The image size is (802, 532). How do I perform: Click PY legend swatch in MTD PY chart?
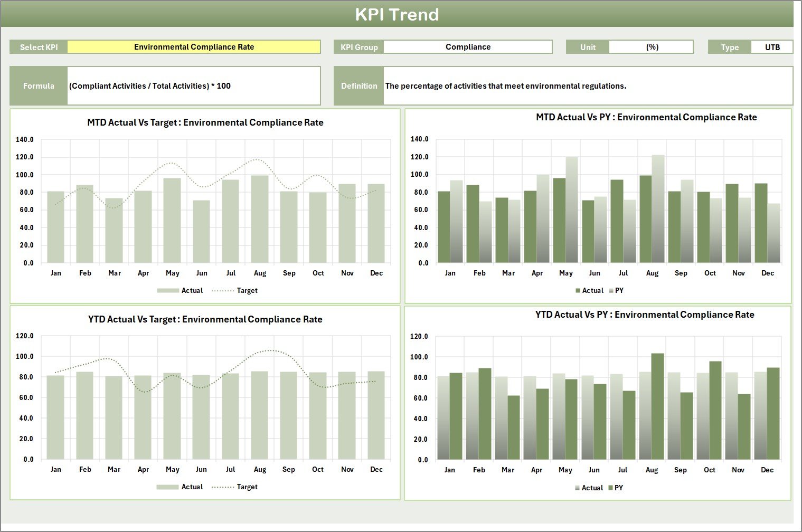[x=611, y=291]
